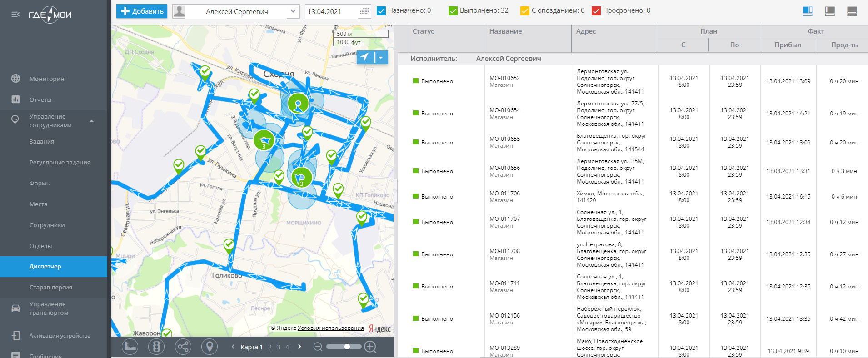Click the Мониторинг globe icon
Viewport: 868px width, 358px height.
[x=15, y=78]
